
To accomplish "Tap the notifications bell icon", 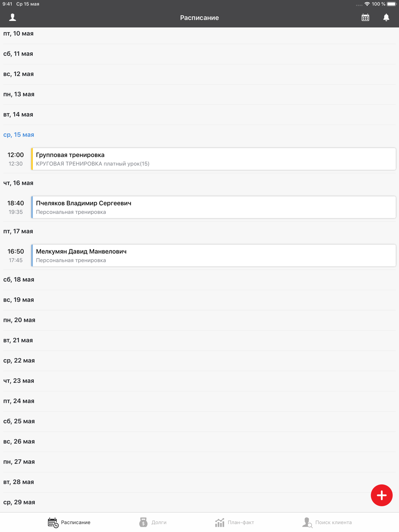I will 386,18.
